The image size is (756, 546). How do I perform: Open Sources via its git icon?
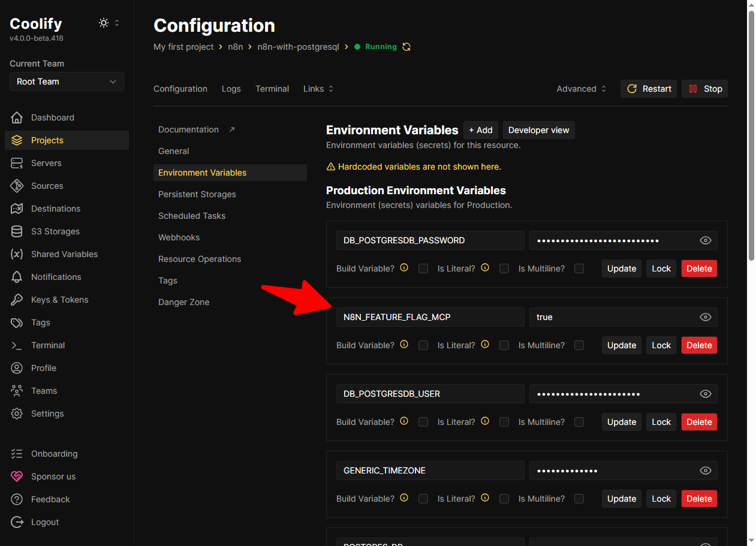pos(17,186)
